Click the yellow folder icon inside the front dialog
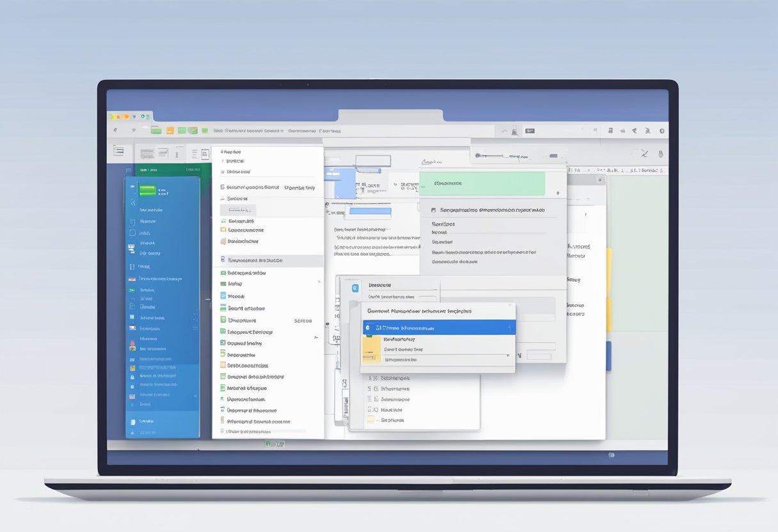 click(x=371, y=349)
